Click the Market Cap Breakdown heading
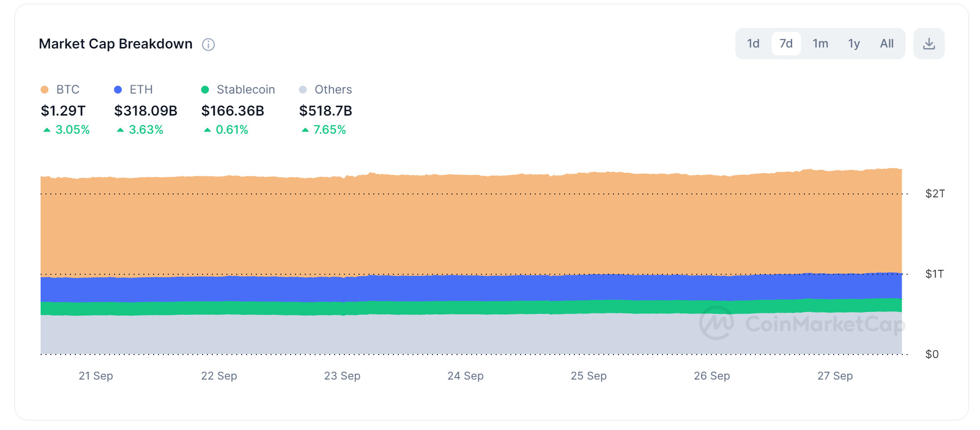Viewport: 980px width, 430px height. pos(115,44)
